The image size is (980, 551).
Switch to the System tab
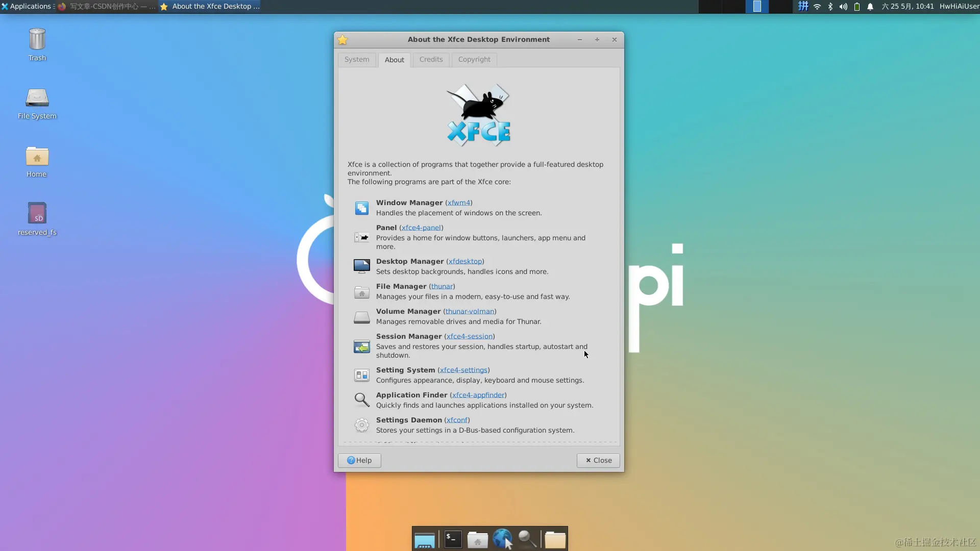click(356, 60)
